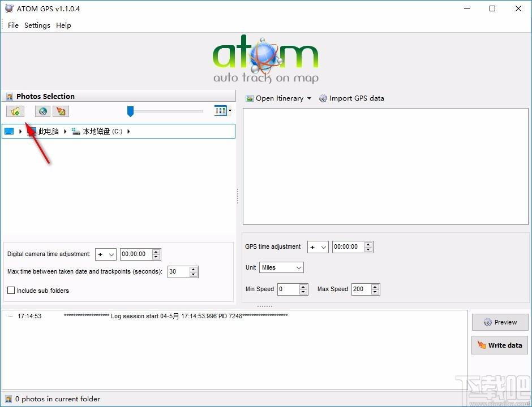Click the ATOM GPS title bar icon
The image size is (532, 407).
(9, 8)
